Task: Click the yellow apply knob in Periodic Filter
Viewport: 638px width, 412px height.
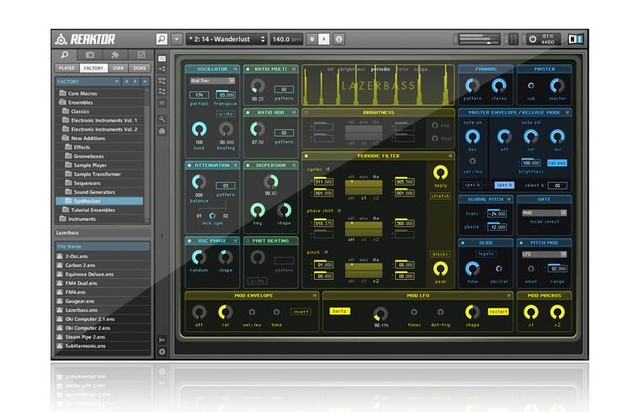Action: tap(440, 173)
